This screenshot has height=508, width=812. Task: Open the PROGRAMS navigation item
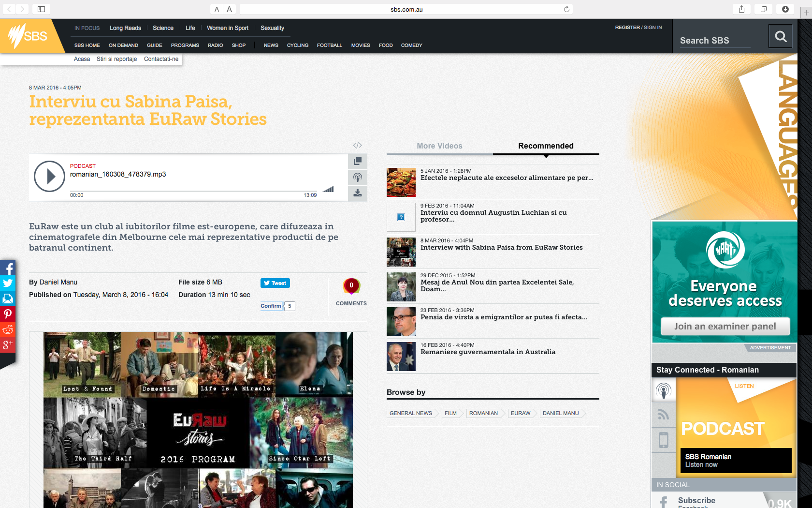[x=185, y=45]
